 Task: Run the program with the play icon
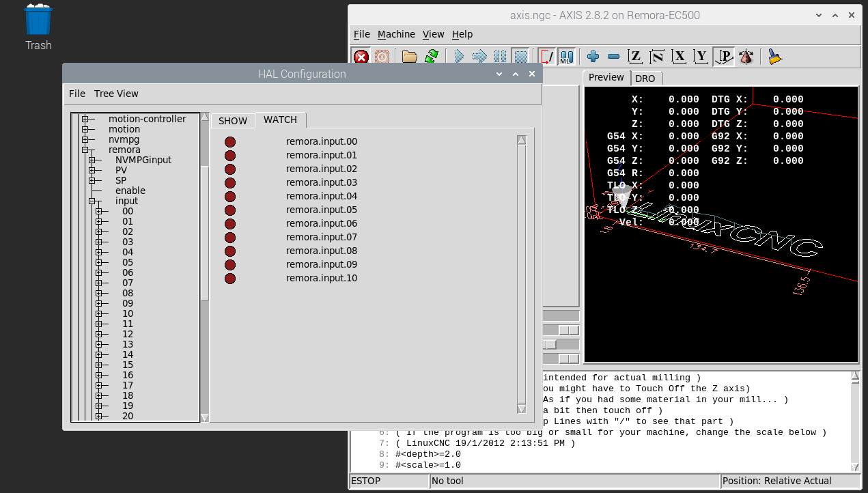[459, 57]
